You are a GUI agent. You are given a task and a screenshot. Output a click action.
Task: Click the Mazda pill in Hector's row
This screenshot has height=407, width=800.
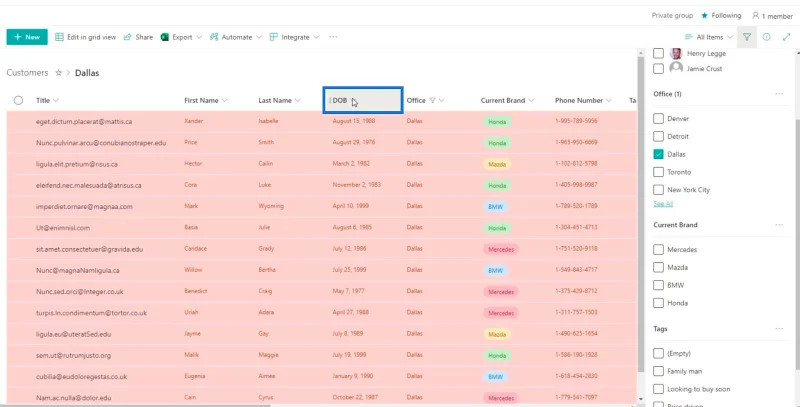click(x=497, y=164)
